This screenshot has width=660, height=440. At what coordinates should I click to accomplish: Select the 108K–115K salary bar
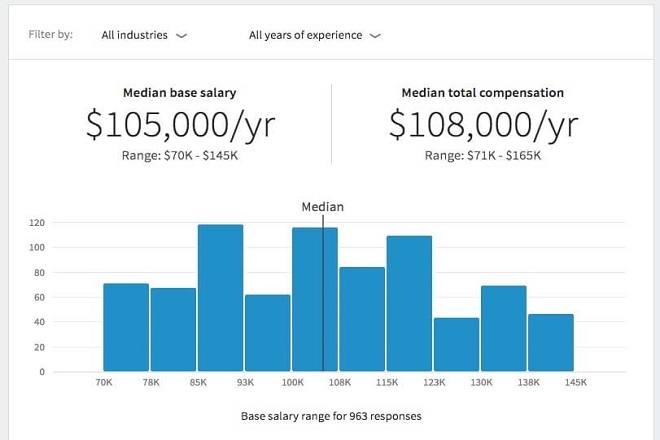362,319
